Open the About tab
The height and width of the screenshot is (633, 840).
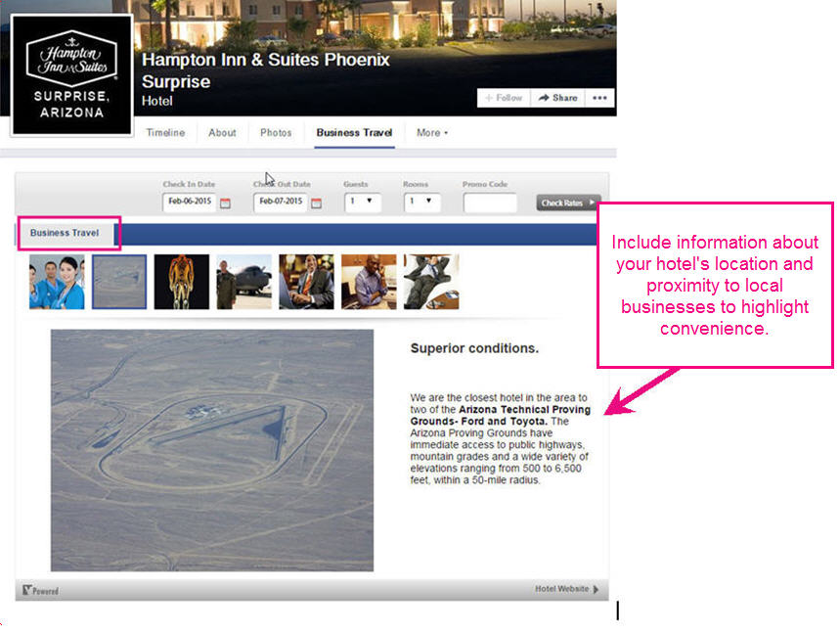pos(222,133)
